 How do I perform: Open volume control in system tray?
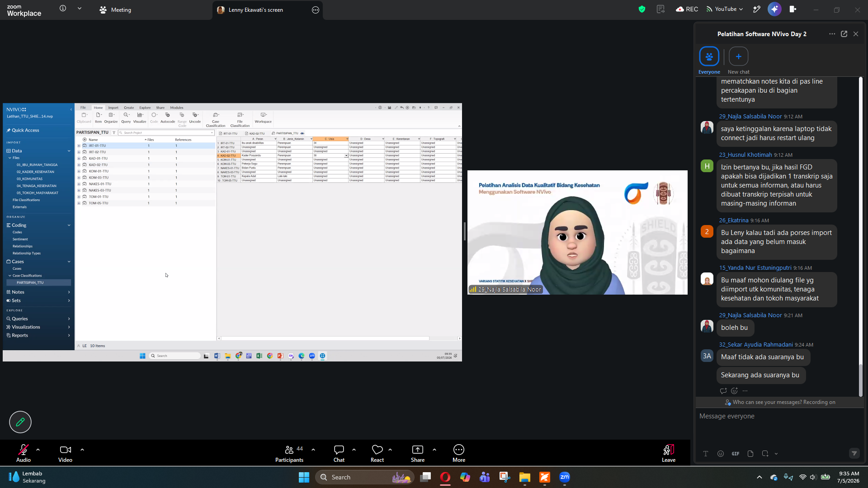coord(813,477)
